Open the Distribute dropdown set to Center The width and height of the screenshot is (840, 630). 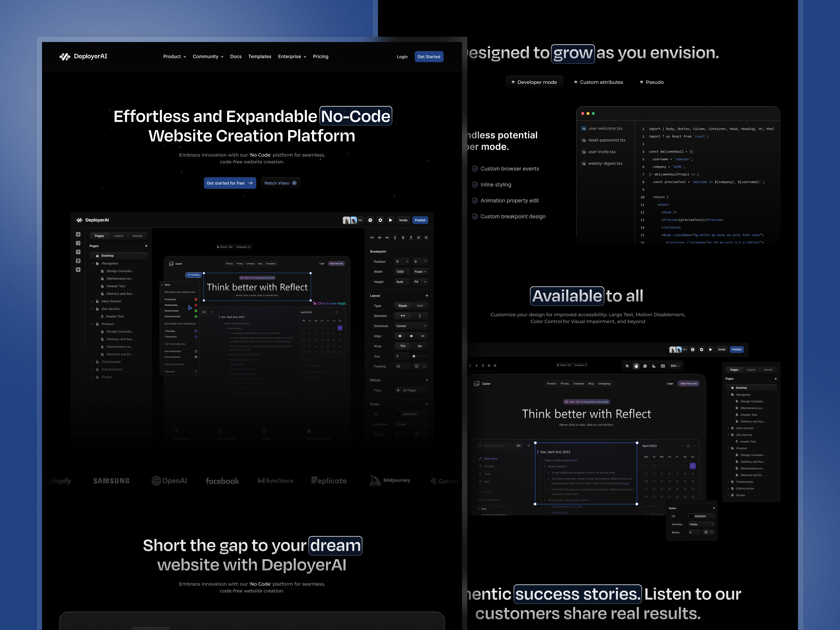[411, 326]
